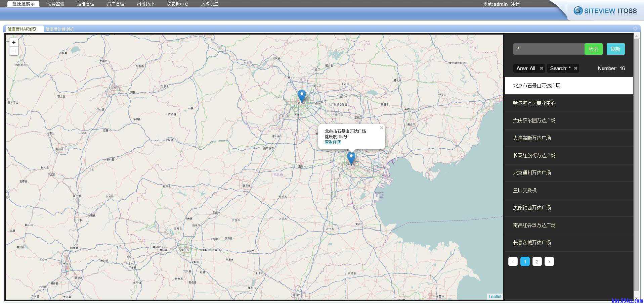Remove the Area: All filter tag
The width and height of the screenshot is (644, 304).
[x=541, y=68]
